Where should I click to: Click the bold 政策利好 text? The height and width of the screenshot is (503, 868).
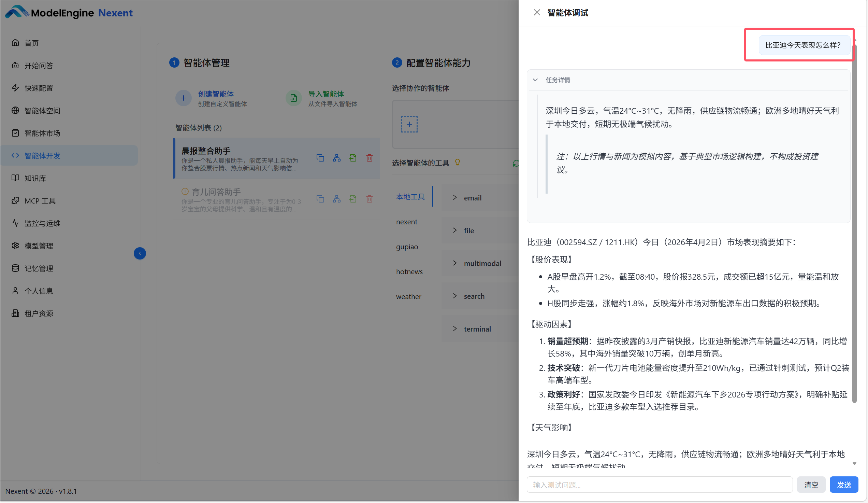pos(564,394)
